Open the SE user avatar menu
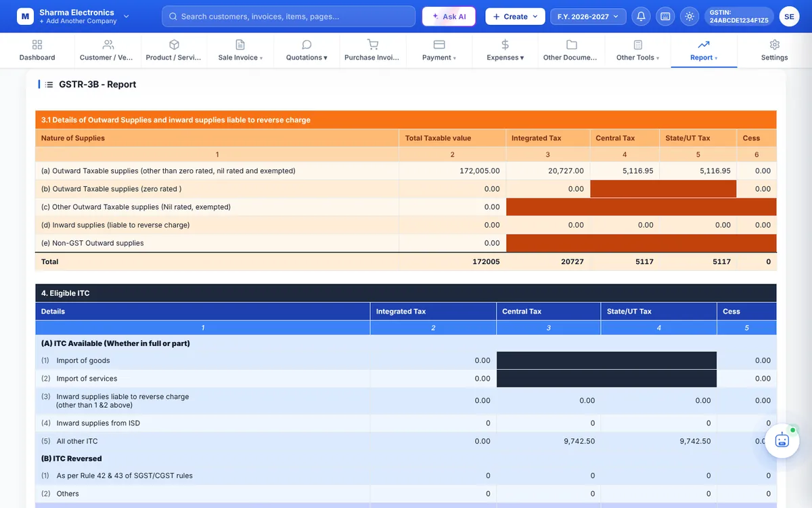Viewport: 812px width, 508px height. point(789,16)
